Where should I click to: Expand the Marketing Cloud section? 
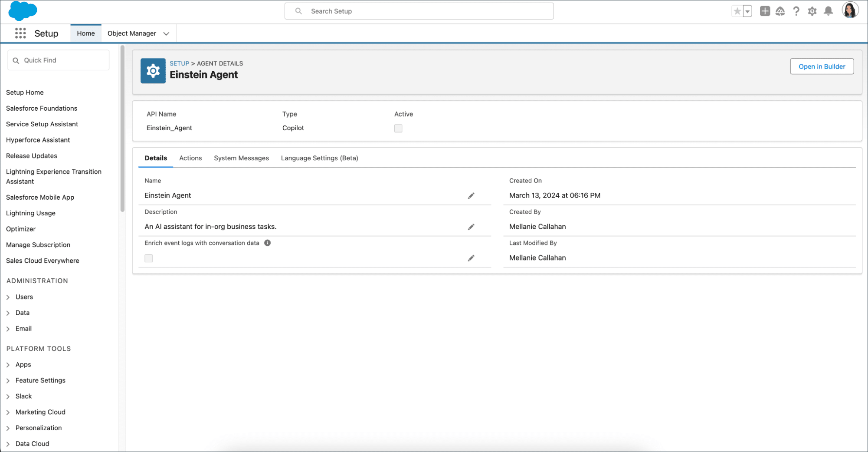click(8, 412)
